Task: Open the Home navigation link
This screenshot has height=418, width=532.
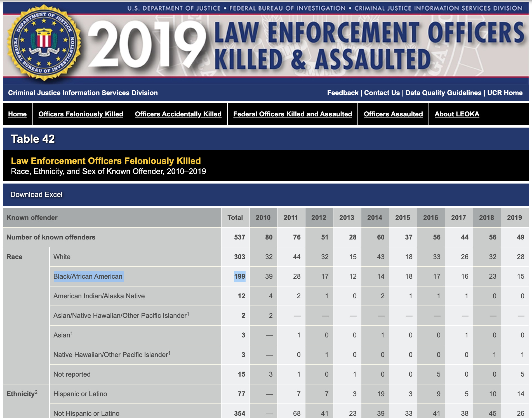Action: pos(17,114)
